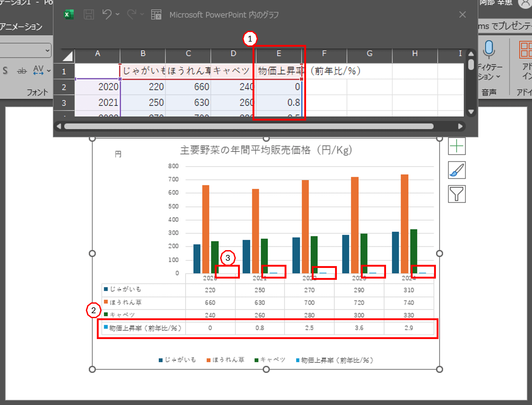Click the 円 axis title on the chart
Image resolution: width=532 pixels, height=405 pixels.
pos(118,154)
